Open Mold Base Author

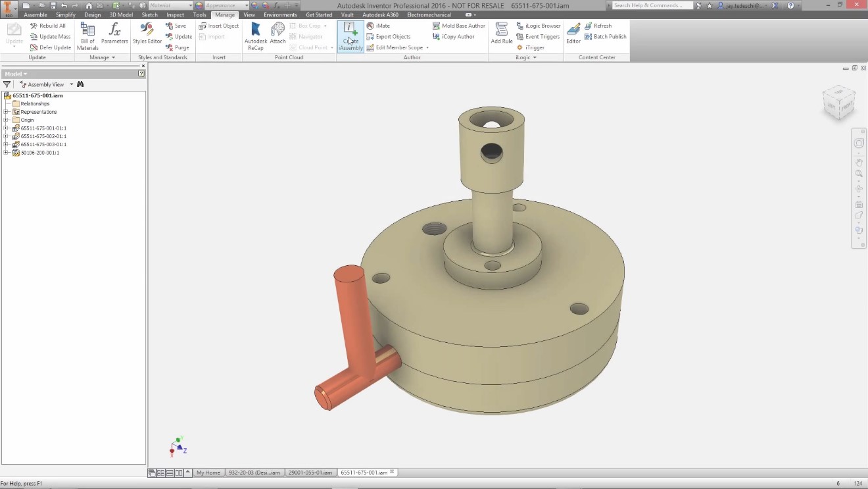(459, 26)
